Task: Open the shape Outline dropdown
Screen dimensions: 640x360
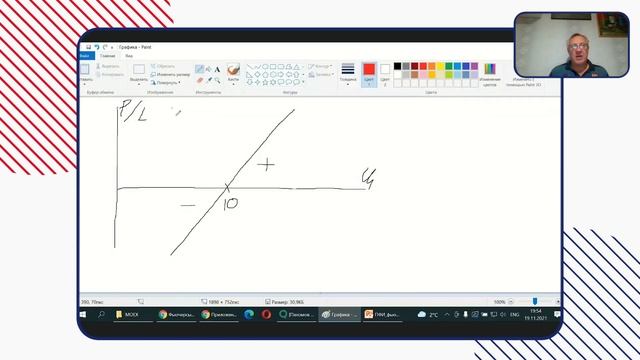Action: pos(320,66)
